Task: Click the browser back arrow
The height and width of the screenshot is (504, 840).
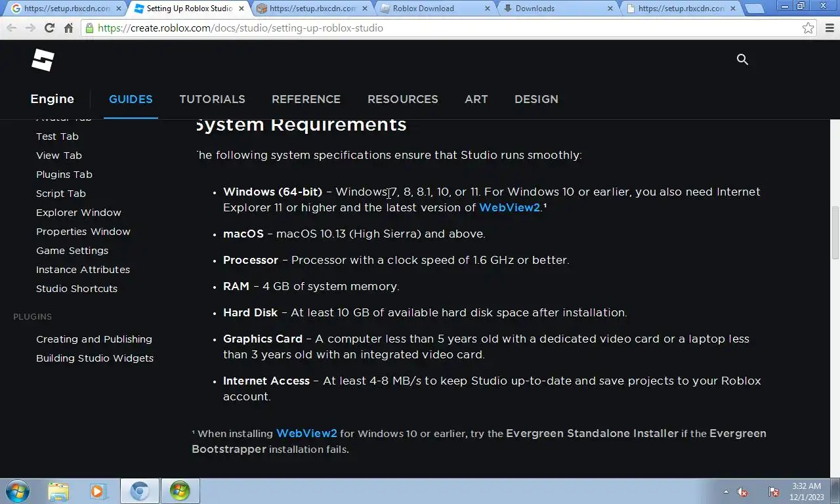Action: (x=12, y=28)
